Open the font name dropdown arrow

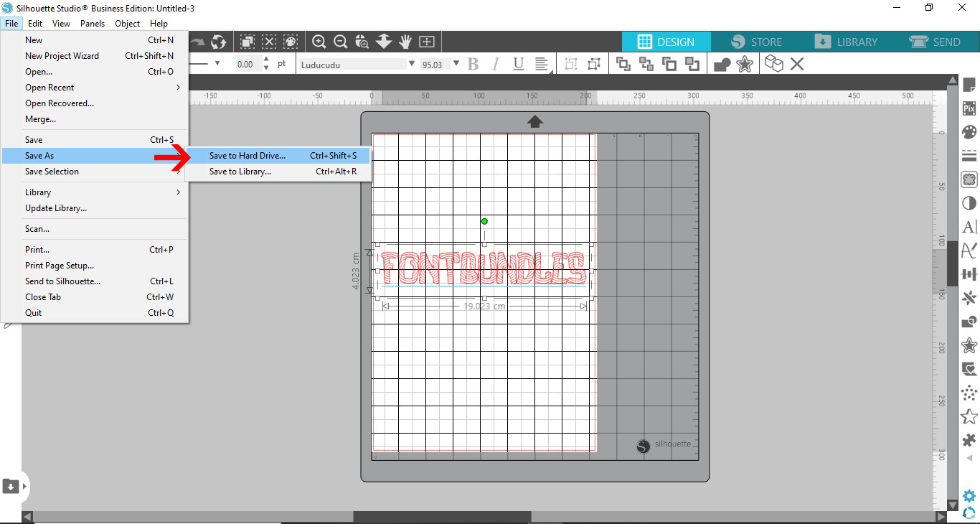coord(411,64)
